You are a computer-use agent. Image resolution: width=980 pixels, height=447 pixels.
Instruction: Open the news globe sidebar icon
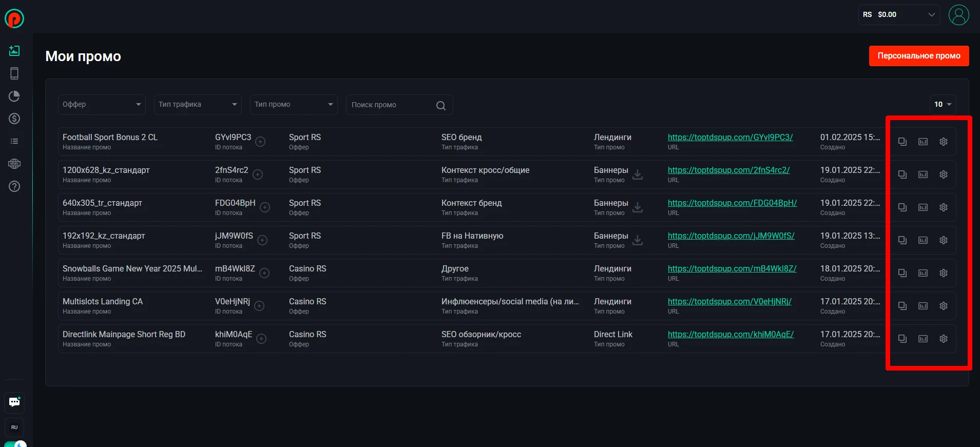coord(14,164)
